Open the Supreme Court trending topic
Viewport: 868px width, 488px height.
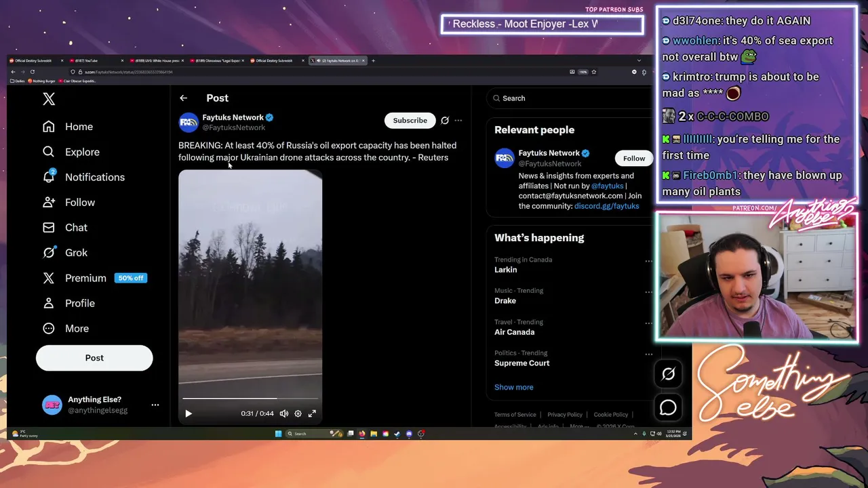pyautogui.click(x=521, y=363)
